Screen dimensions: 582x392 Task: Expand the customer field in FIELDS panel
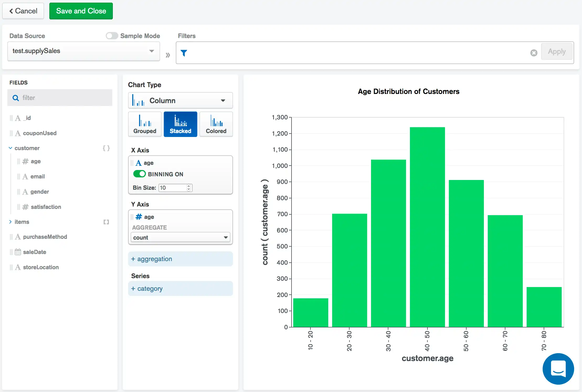10,148
